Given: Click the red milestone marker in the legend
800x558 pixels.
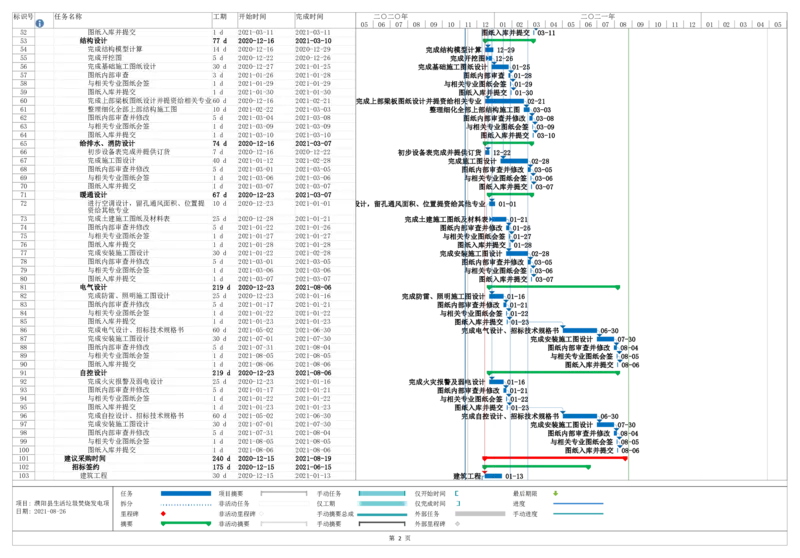Looking at the screenshot, I should point(163,514).
